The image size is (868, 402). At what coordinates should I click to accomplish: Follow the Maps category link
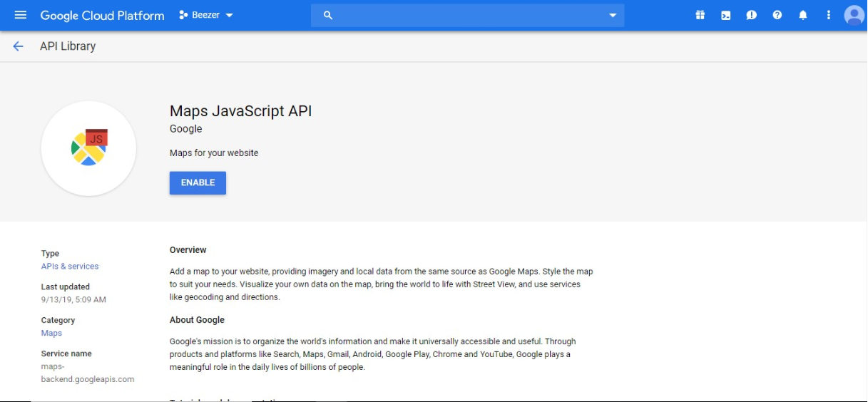(51, 334)
